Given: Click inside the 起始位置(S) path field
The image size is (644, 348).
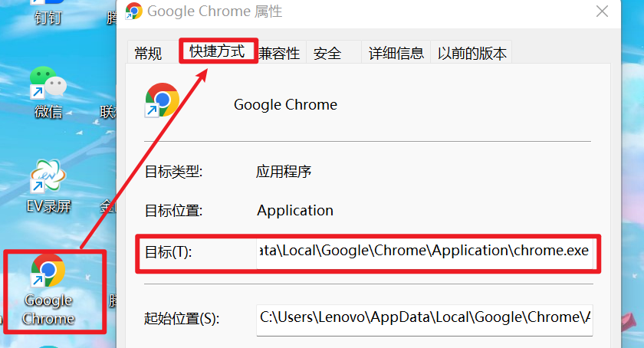Looking at the screenshot, I should 424,319.
